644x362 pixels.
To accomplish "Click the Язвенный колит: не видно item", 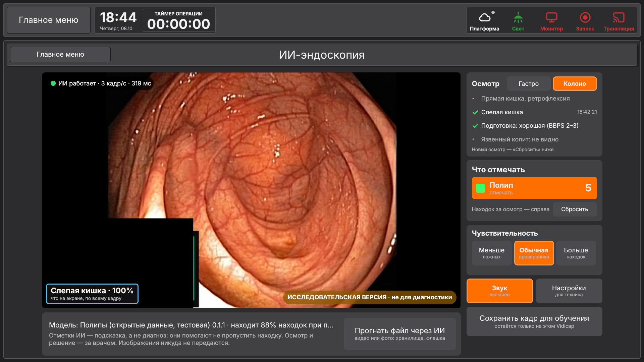I will pyautogui.click(x=520, y=139).
